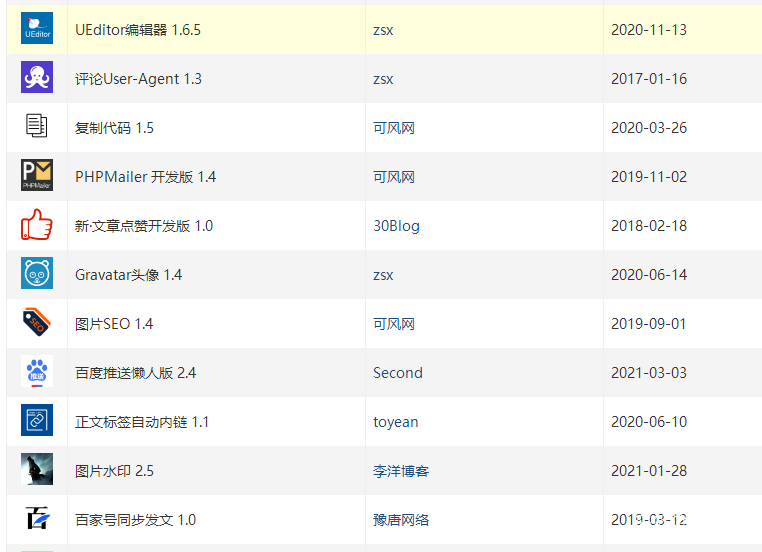Select plugin name UEditor编辑器 1.6.5
Viewport: 762px width, 552px height.
(138, 30)
